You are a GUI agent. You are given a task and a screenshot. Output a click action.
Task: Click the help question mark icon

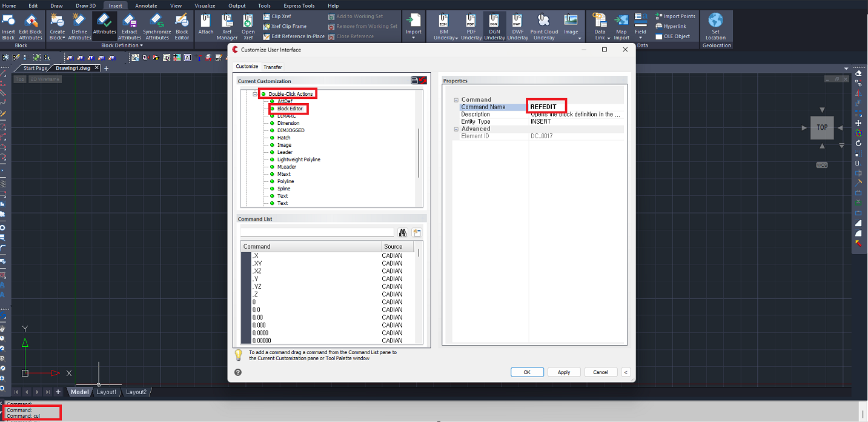[x=238, y=372]
